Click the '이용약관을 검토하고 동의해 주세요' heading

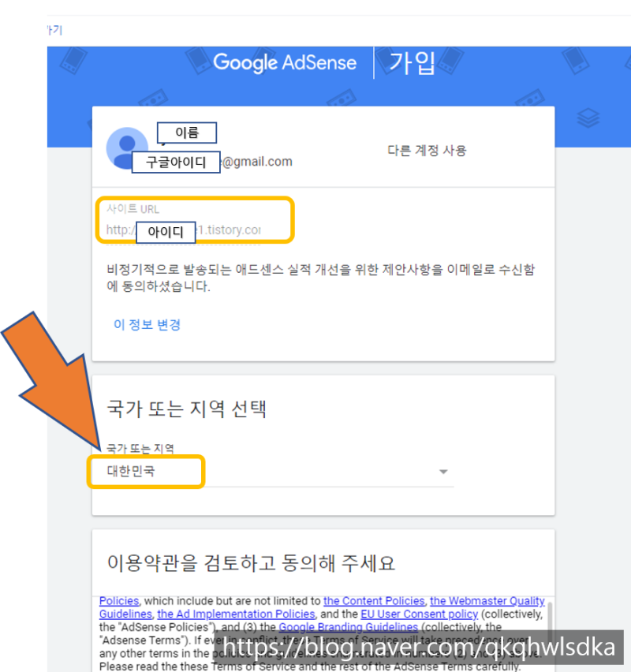point(251,562)
